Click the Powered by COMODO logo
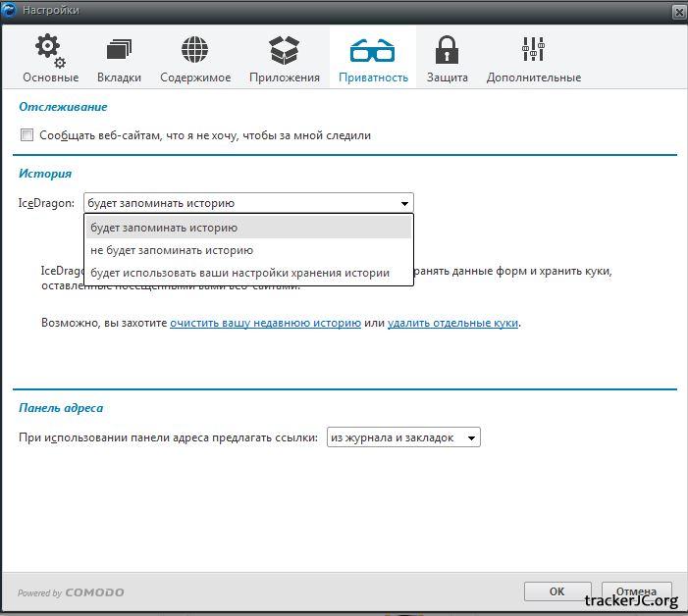This screenshot has width=688, height=616. click(x=71, y=592)
